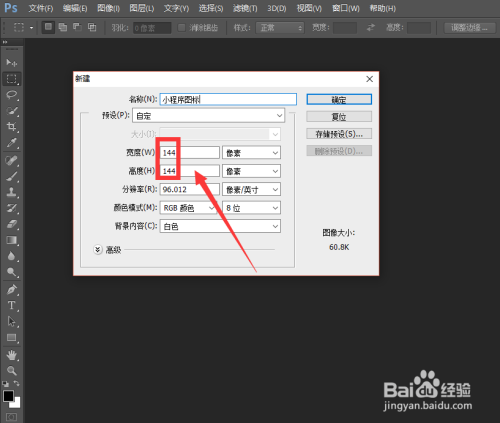Select the Pen tool
500x423 pixels.
[x=12, y=289]
